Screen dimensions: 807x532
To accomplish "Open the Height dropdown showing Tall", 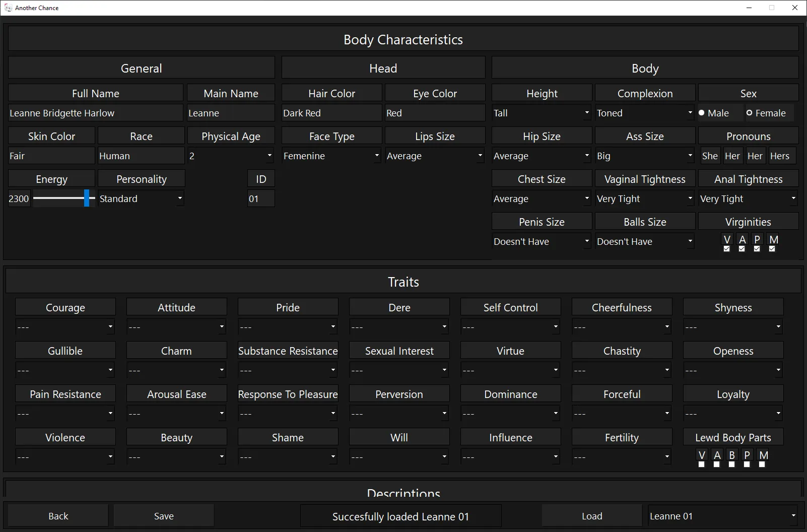I will tap(542, 113).
